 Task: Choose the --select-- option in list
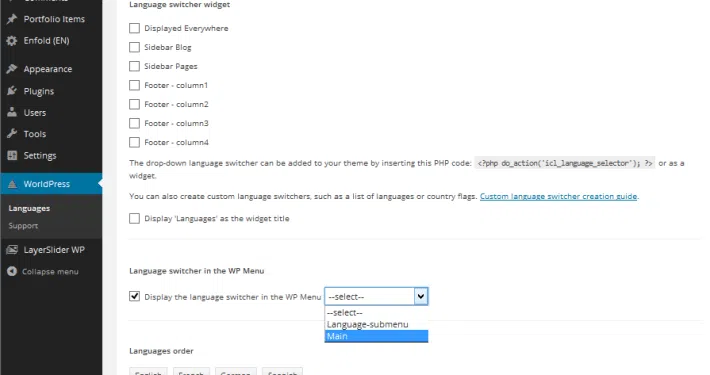376,312
